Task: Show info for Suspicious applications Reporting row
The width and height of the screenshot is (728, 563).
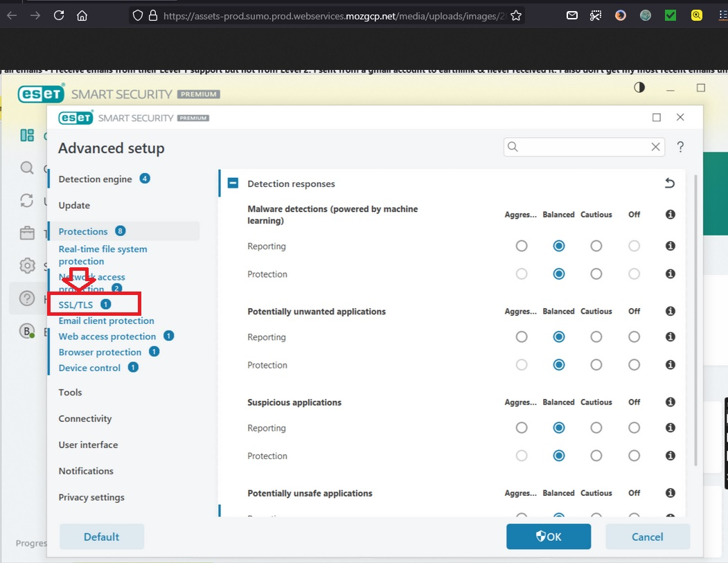Action: tap(670, 427)
